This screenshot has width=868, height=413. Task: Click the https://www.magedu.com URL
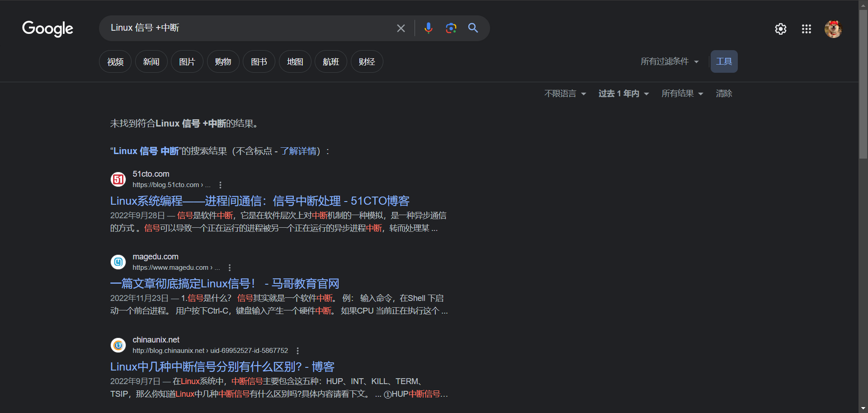[x=176, y=268]
